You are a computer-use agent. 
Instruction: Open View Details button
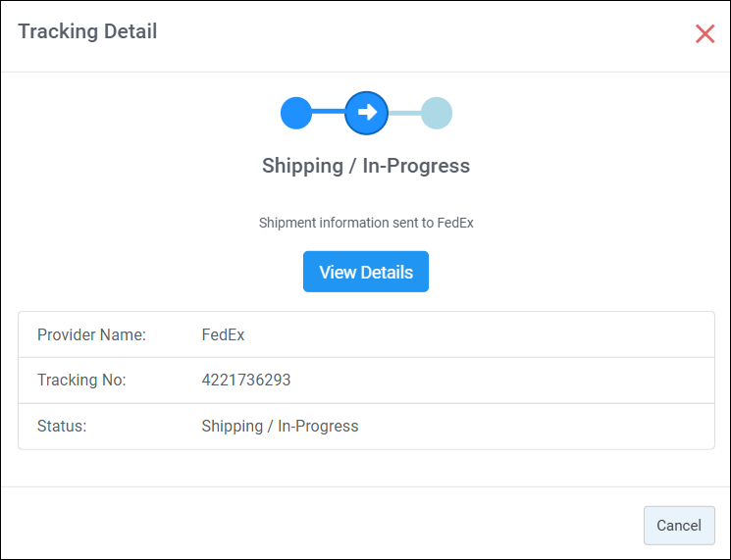coord(366,272)
